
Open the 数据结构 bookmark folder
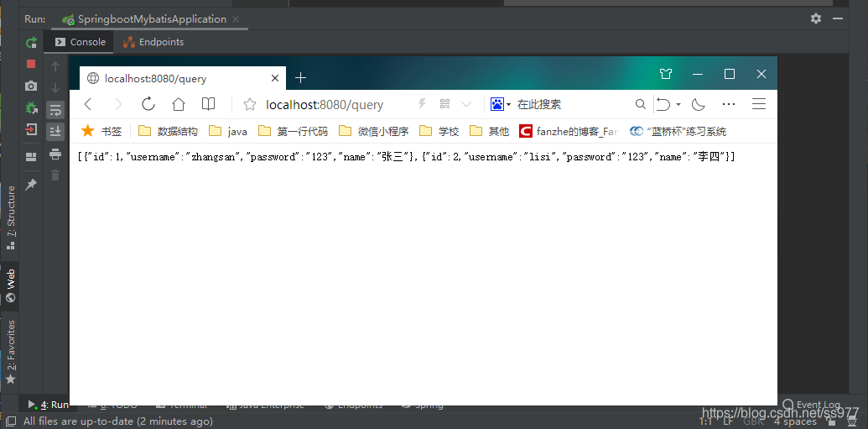pos(168,131)
